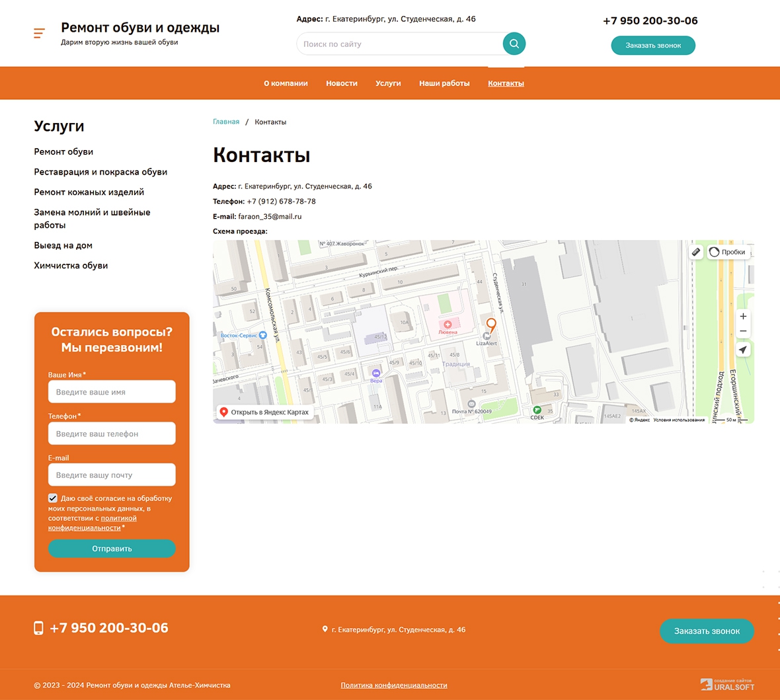Focus the Ваше Имя input field
Screen dimensions: 780x700
coord(112,392)
